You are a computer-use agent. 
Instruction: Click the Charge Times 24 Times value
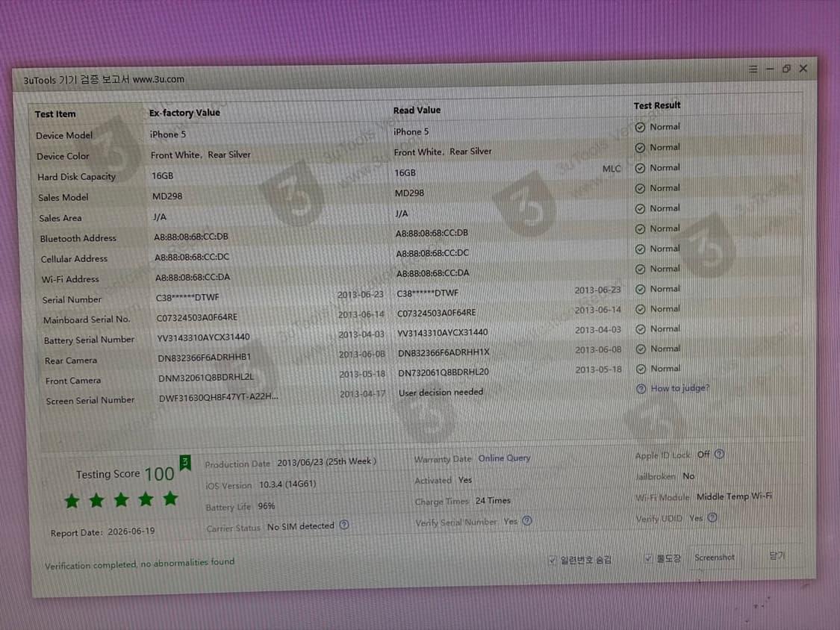(493, 500)
